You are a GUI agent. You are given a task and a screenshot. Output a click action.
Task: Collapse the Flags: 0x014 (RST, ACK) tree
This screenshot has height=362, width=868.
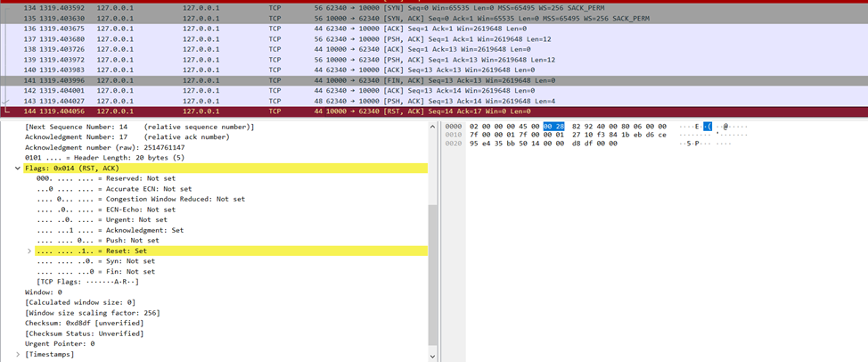pyautogui.click(x=19, y=168)
